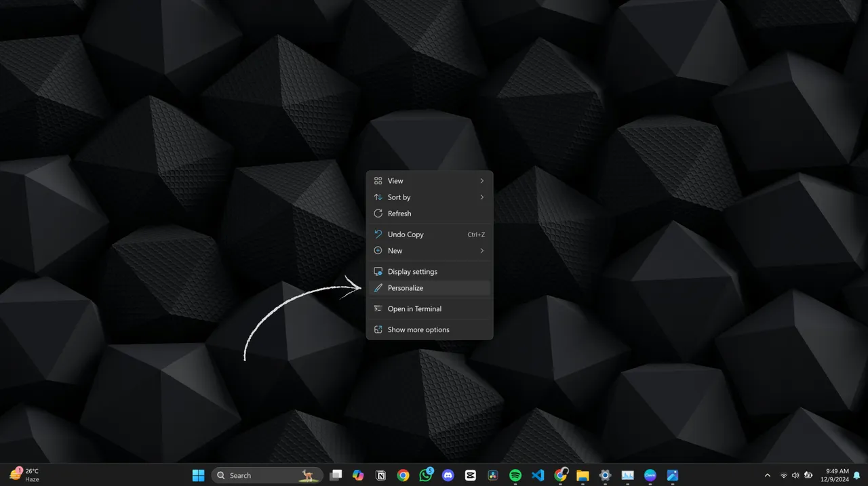
Task: Click the Wi-Fi network icon
Action: [784, 475]
